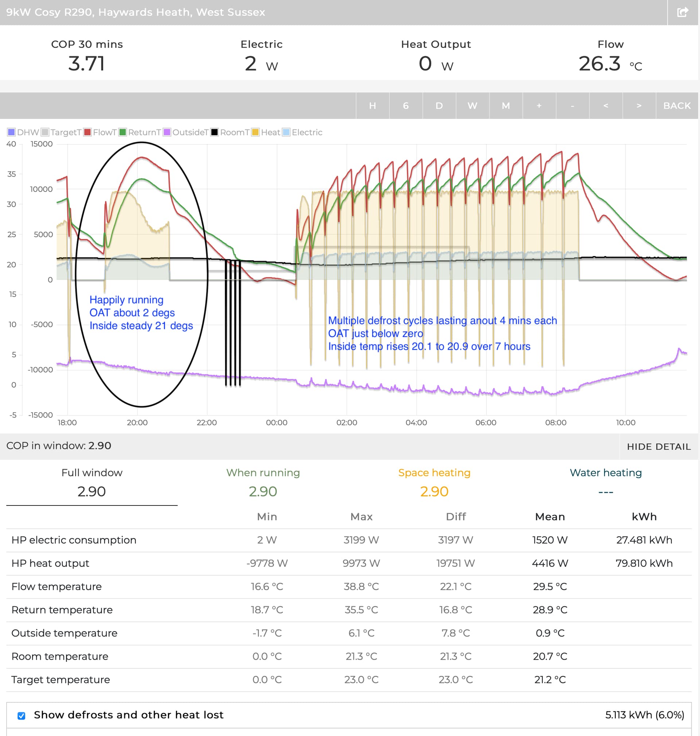700x736 pixels.
Task: Toggle OutsideT series in legend
Action: click(186, 132)
